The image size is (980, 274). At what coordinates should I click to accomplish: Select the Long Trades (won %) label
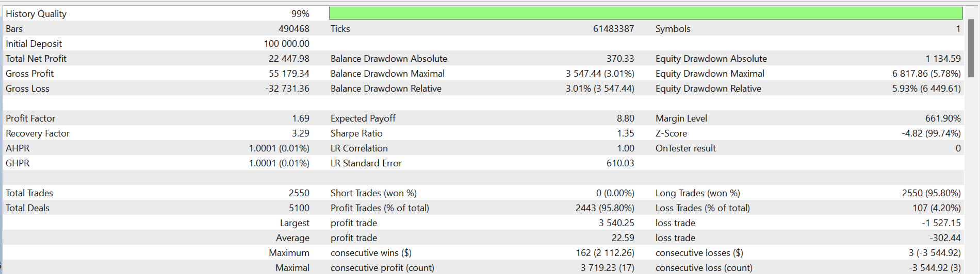tap(697, 193)
